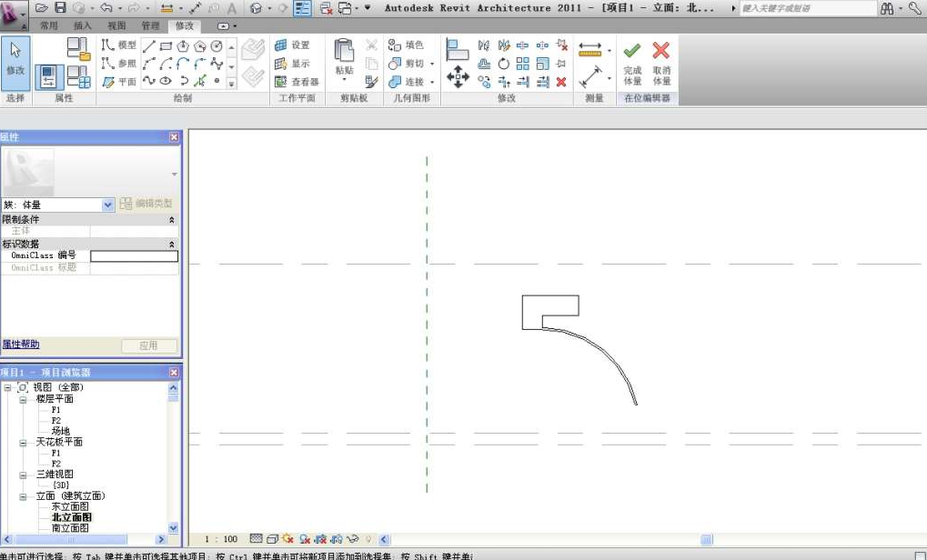Click the red 取消体量 cancel icon
Screen dimensions: 927x560
coord(661,51)
